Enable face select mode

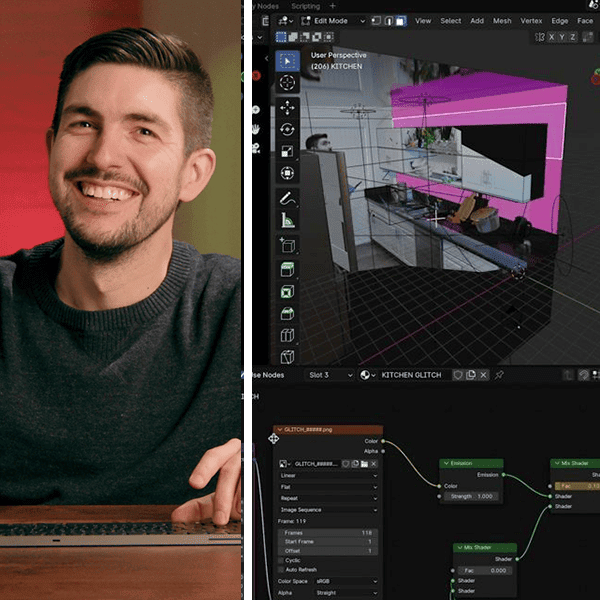tap(400, 21)
